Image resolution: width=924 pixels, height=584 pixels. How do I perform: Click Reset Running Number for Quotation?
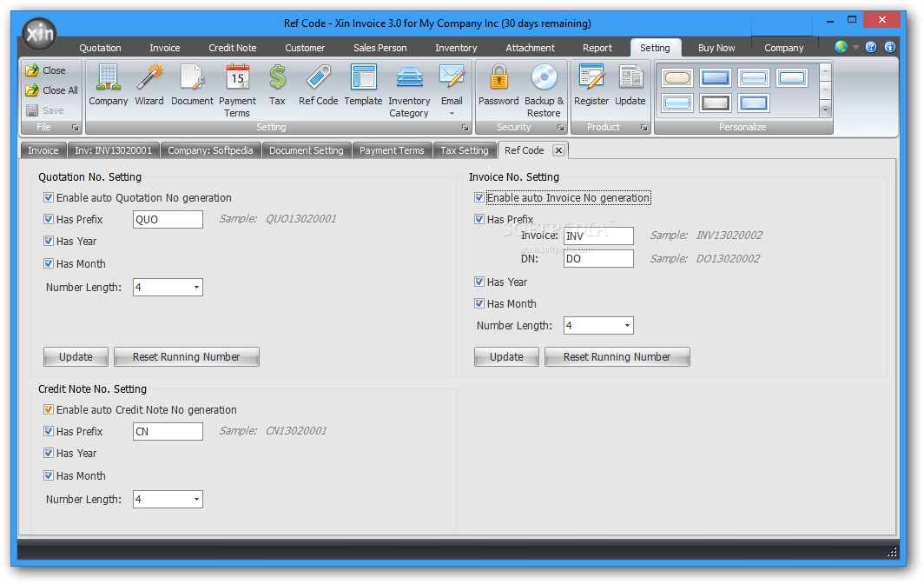(x=186, y=357)
